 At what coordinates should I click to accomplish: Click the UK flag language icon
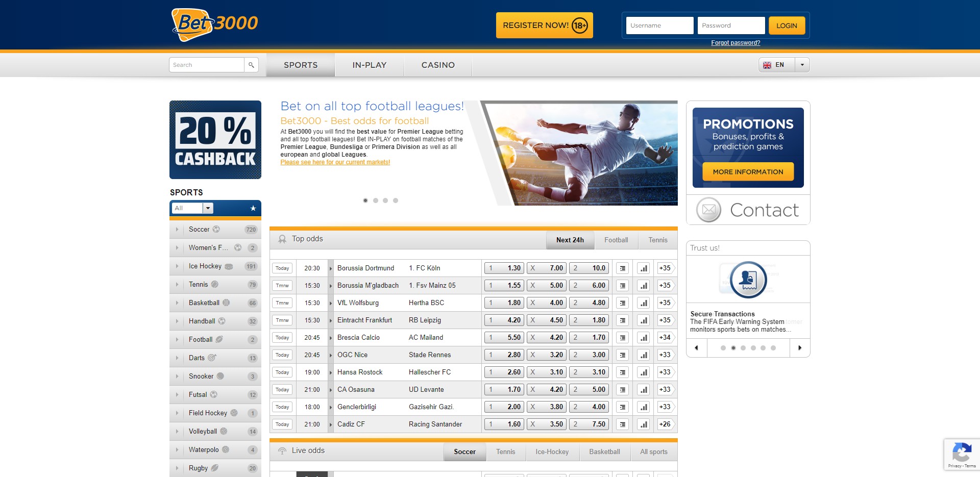767,65
